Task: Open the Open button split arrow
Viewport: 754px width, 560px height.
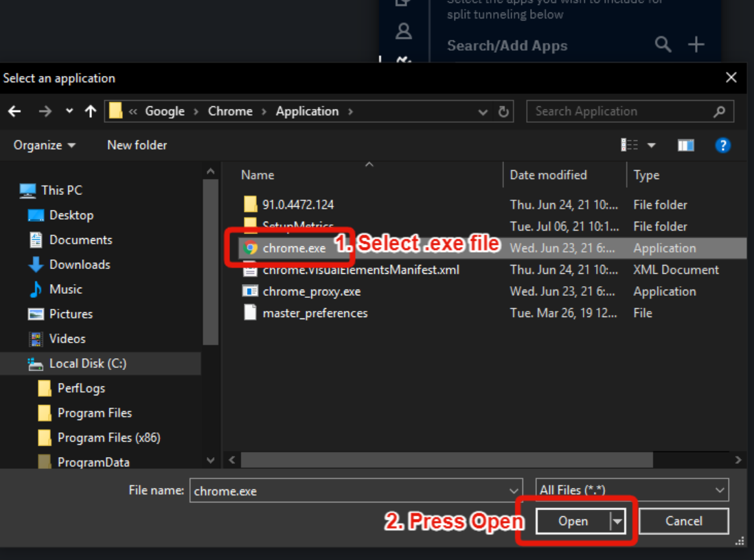Action: (x=617, y=522)
